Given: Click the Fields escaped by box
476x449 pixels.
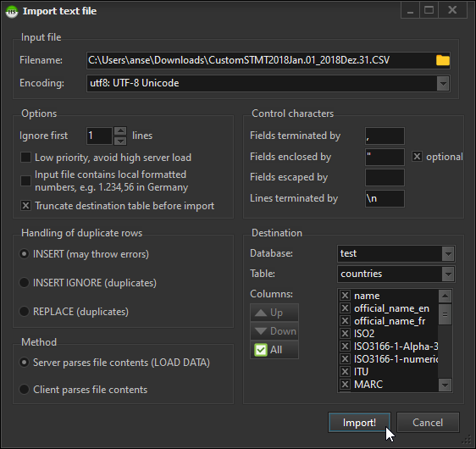Looking at the screenshot, I should coord(385,178).
